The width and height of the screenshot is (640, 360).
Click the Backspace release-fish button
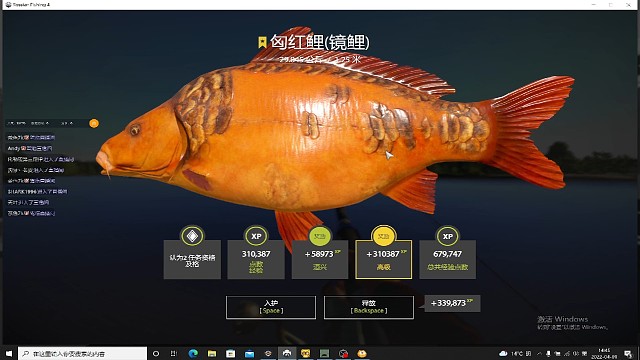[x=369, y=307]
